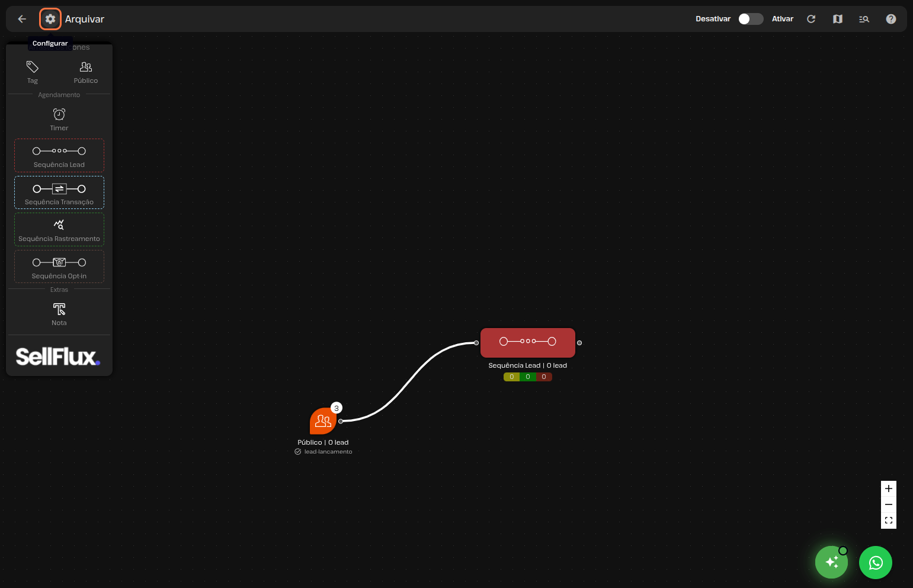This screenshot has width=913, height=588.
Task: Select the red Sequência Lead node
Action: pos(527,342)
